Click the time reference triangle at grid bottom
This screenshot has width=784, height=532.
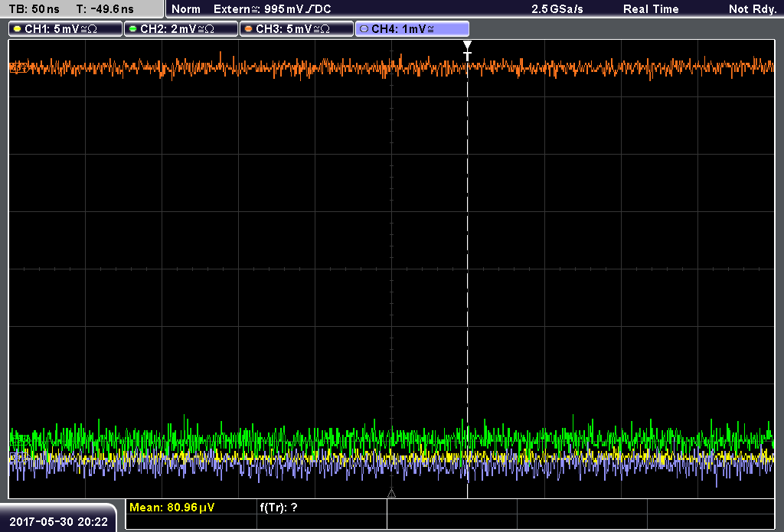(x=391, y=494)
